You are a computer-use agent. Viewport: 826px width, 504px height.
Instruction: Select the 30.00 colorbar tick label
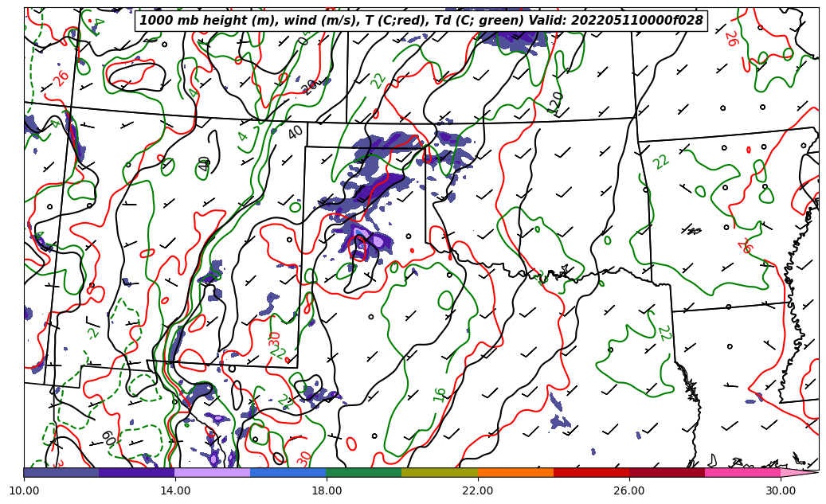tap(781, 491)
